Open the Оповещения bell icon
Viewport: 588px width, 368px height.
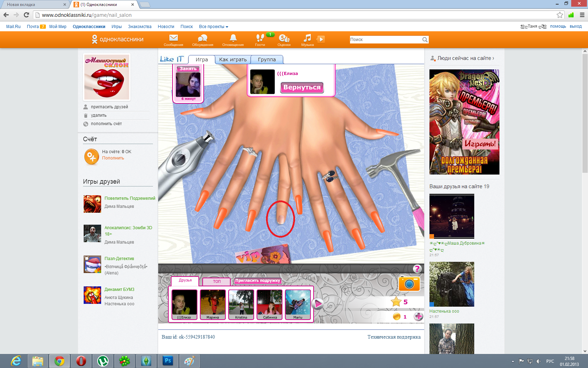click(x=233, y=38)
